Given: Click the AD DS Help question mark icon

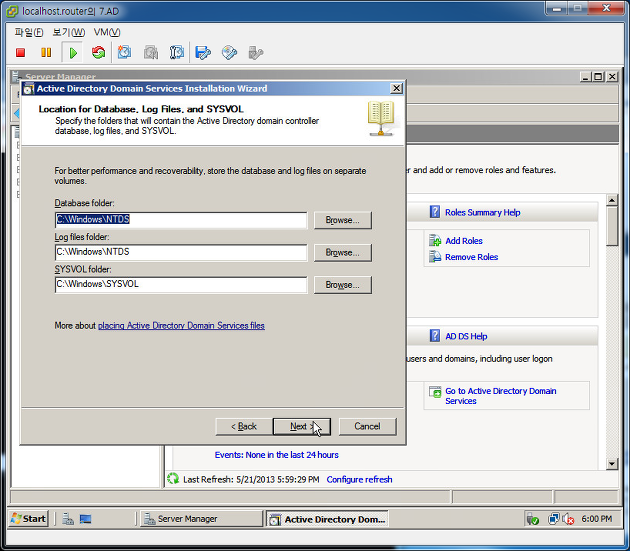Looking at the screenshot, I should (435, 336).
